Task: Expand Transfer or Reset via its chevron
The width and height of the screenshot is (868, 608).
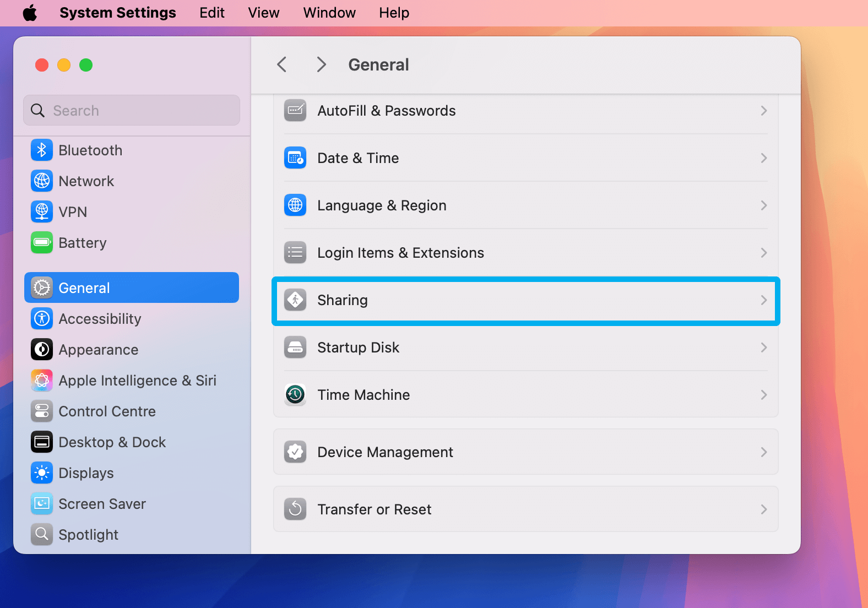Action: (x=764, y=509)
